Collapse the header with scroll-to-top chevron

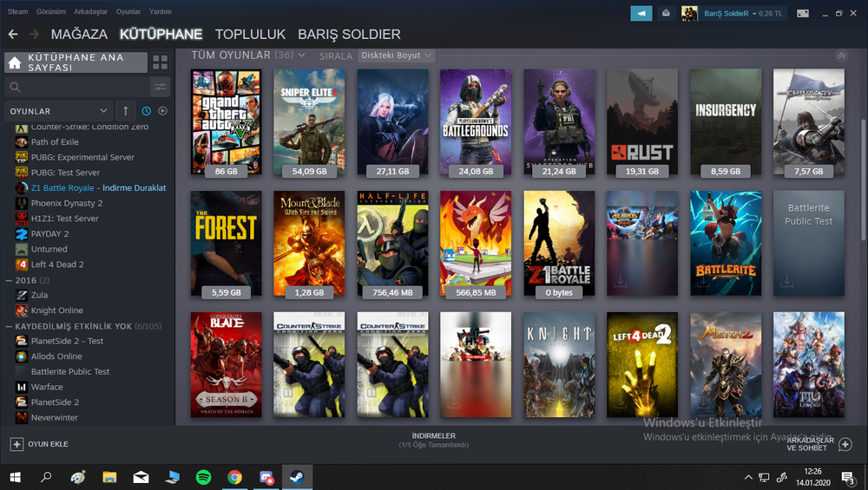(841, 56)
